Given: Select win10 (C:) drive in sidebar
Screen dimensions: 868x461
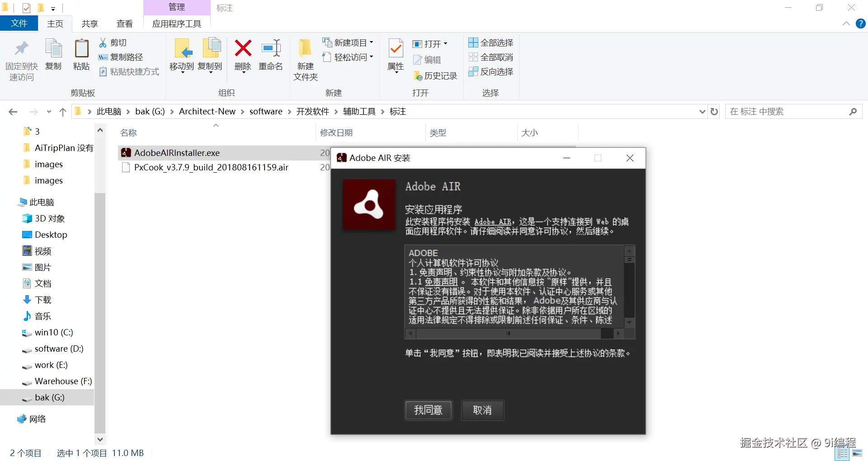Looking at the screenshot, I should pyautogui.click(x=53, y=332).
